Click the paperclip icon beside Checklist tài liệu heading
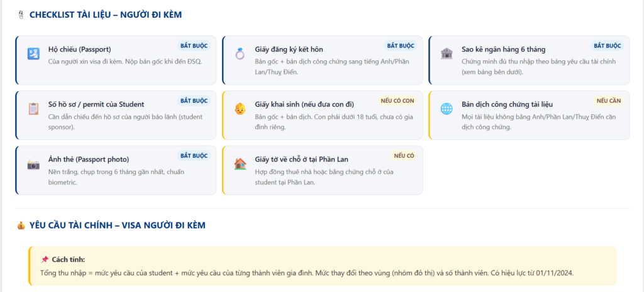The width and height of the screenshot is (644, 292). 21,15
